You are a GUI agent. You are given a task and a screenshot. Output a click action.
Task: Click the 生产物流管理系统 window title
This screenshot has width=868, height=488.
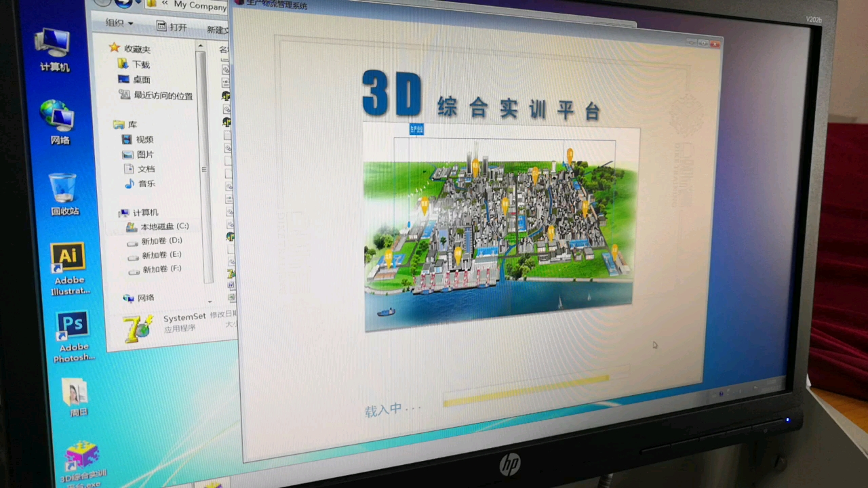point(276,5)
